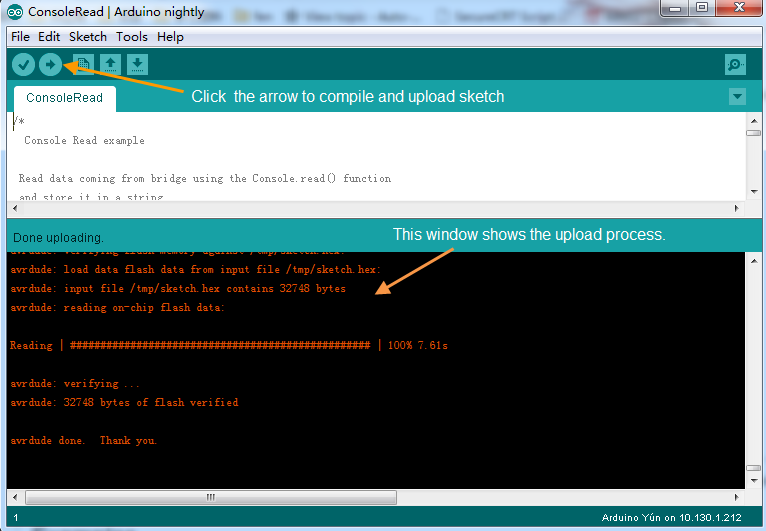This screenshot has width=766, height=531.
Task: Click 'avrdude: load data flash data' line
Action: [x=195, y=270]
